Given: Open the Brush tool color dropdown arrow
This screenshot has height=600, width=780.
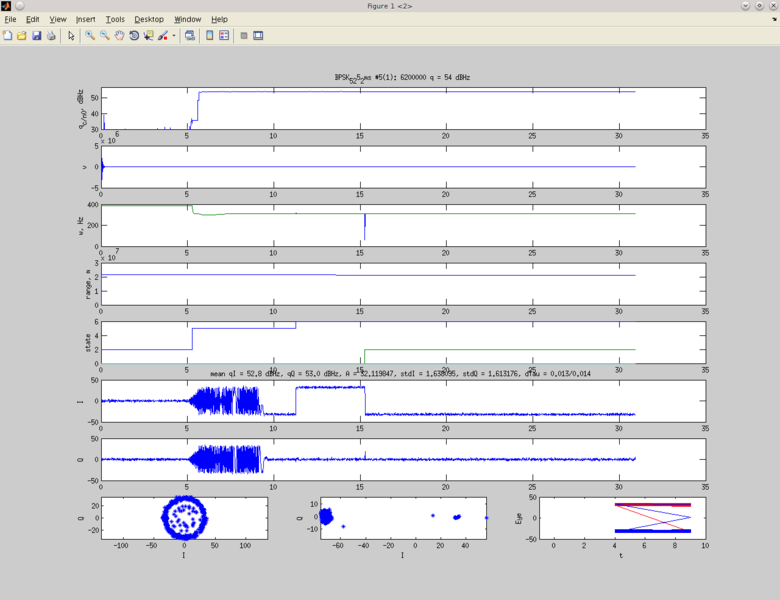Looking at the screenshot, I should coord(174,36).
